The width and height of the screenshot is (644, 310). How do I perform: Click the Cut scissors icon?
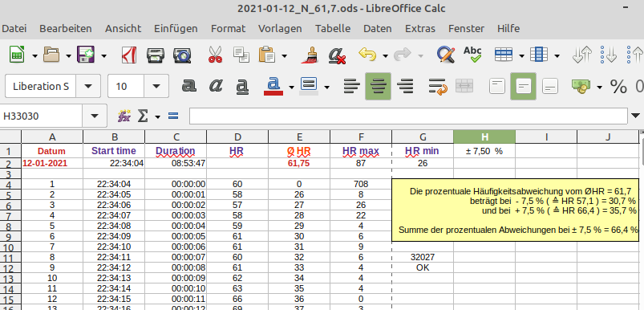click(x=215, y=55)
